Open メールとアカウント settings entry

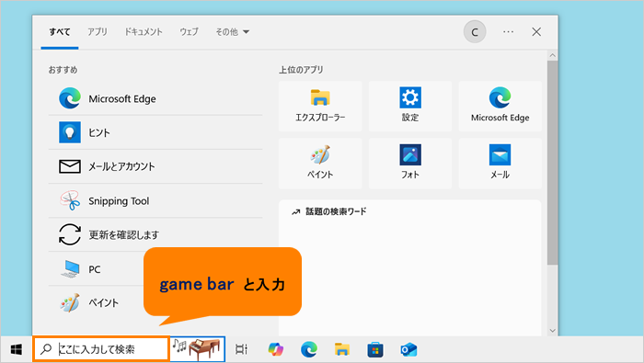tap(155, 166)
